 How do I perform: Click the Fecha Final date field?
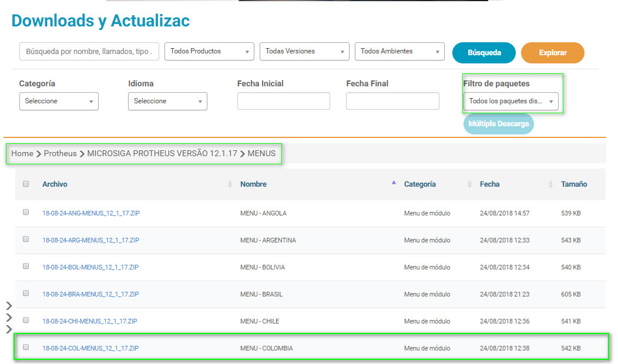[x=392, y=101]
